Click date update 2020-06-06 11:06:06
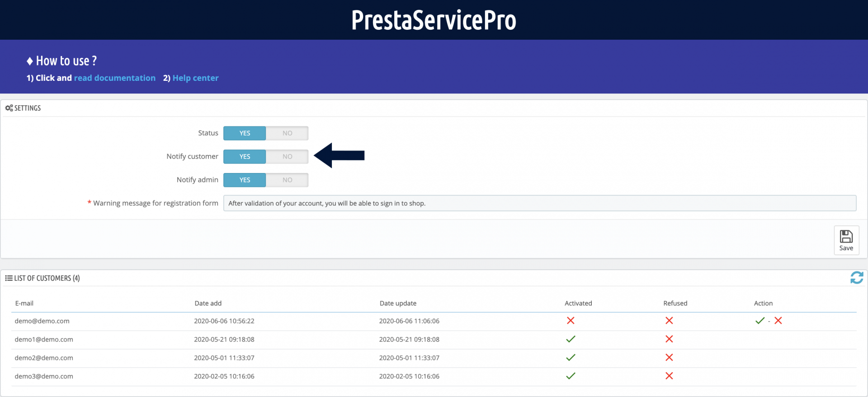868x397 pixels. point(409,321)
